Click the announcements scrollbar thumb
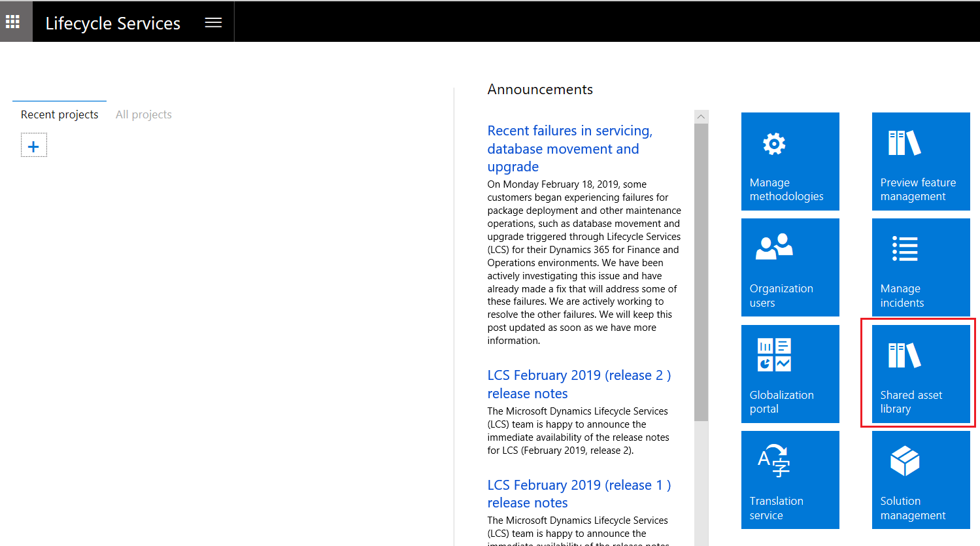The image size is (980, 546). click(701, 271)
